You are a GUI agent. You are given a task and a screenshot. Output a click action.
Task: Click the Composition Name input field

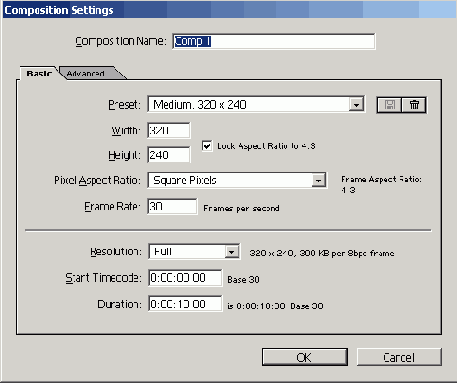pyautogui.click(x=274, y=41)
